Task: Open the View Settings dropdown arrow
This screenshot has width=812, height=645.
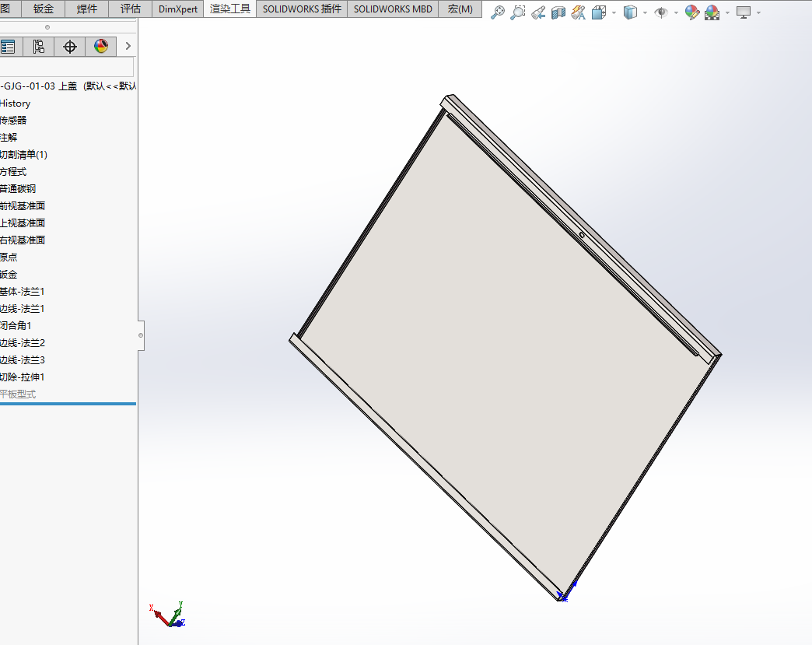Action: point(758,12)
